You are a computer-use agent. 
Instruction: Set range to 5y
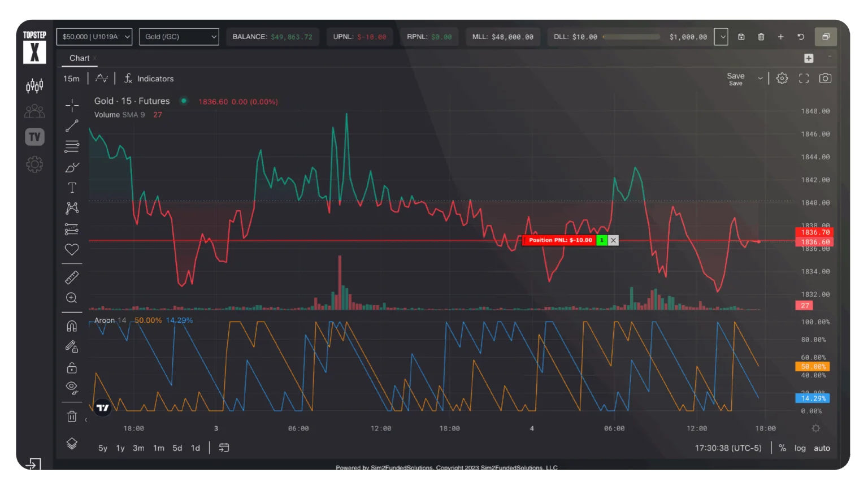coord(103,448)
